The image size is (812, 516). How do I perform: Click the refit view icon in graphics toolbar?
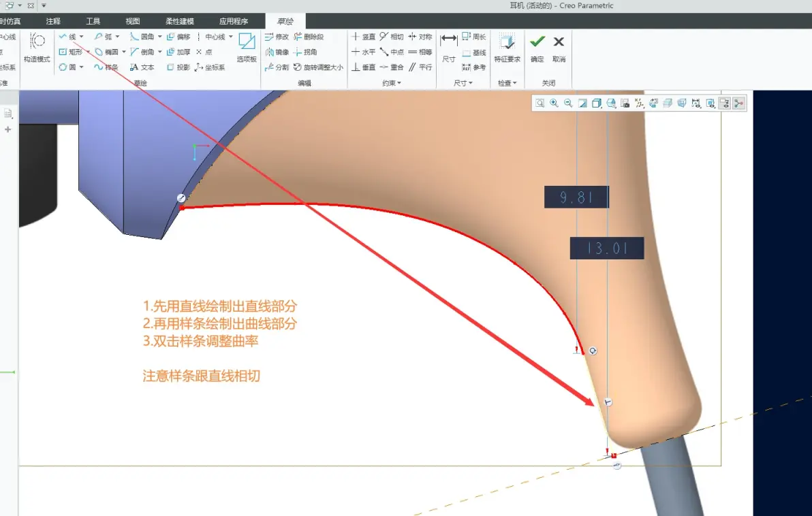point(540,103)
